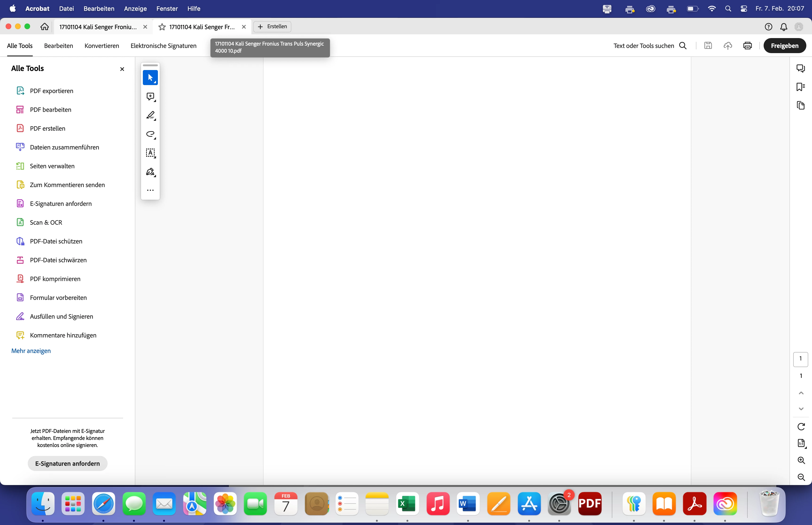Viewport: 812px width, 525px height.
Task: Open the bookmarks panel icon
Action: (x=800, y=87)
